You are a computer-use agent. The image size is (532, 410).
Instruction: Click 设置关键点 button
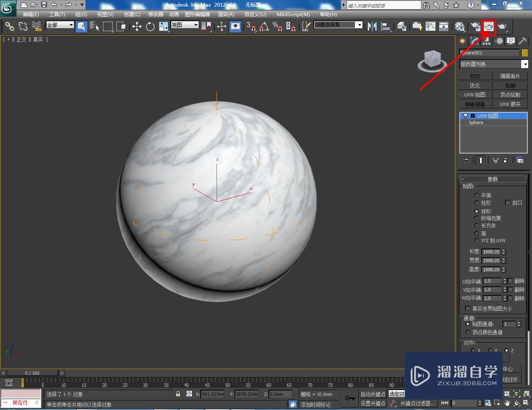(373, 403)
